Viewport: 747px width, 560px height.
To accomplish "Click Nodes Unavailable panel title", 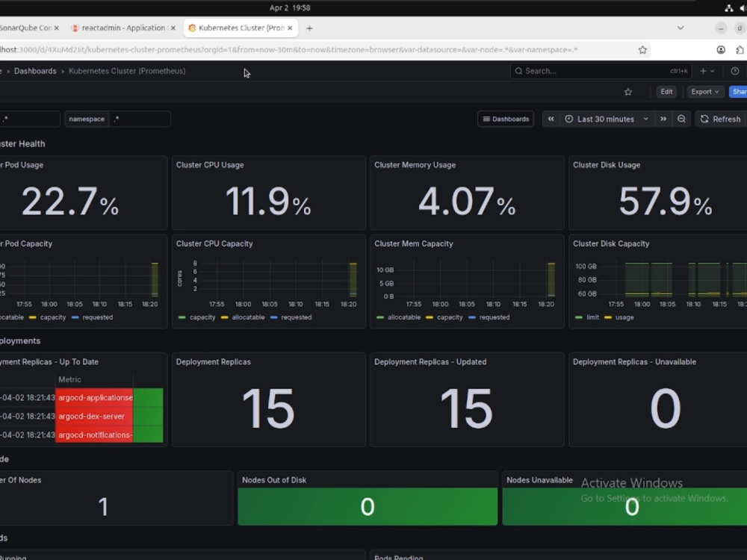I will pyautogui.click(x=539, y=480).
